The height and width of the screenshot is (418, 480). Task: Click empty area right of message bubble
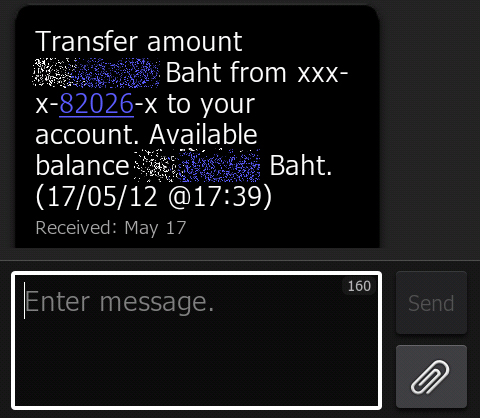pos(430,127)
